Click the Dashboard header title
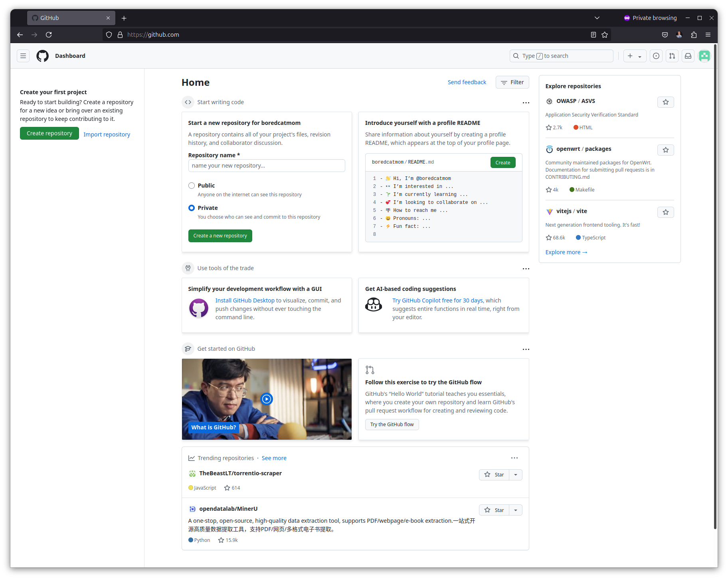Screen dimensions: 728x579 pyautogui.click(x=70, y=56)
